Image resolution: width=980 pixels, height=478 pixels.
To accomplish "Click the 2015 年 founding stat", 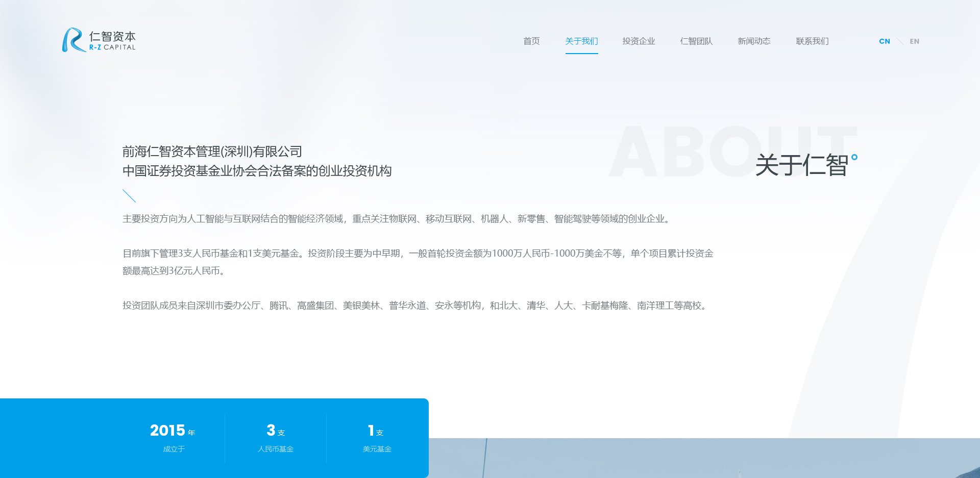I will 173,438.
